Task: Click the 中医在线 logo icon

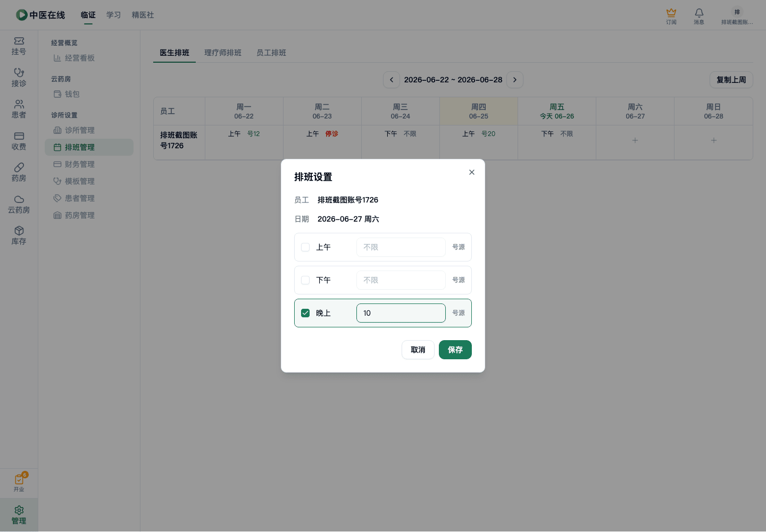Action: click(x=22, y=15)
